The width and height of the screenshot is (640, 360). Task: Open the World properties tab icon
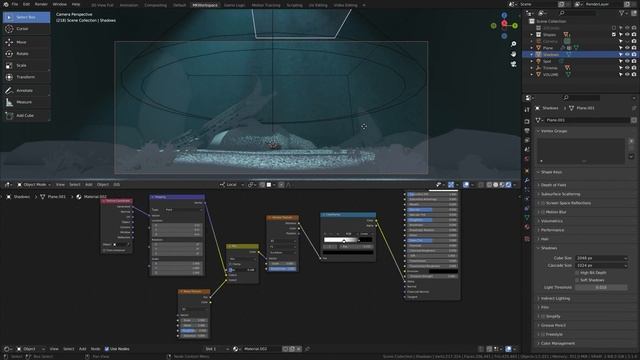pos(527,159)
